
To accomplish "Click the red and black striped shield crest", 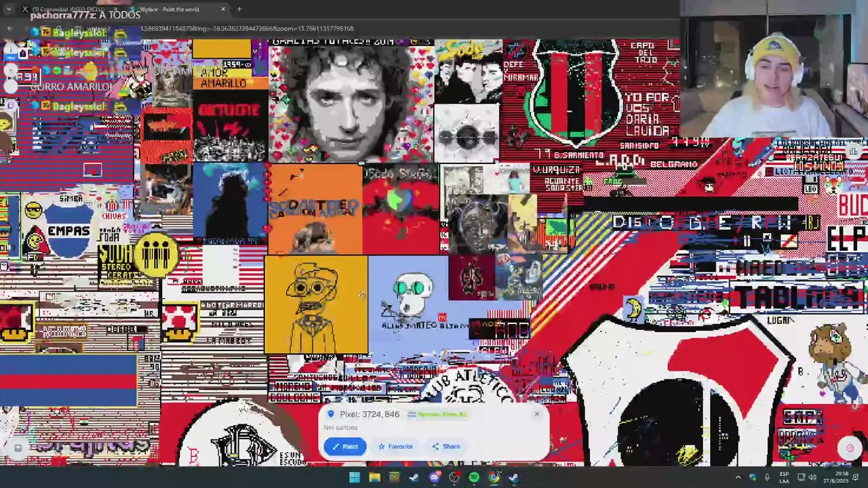I will [x=576, y=91].
